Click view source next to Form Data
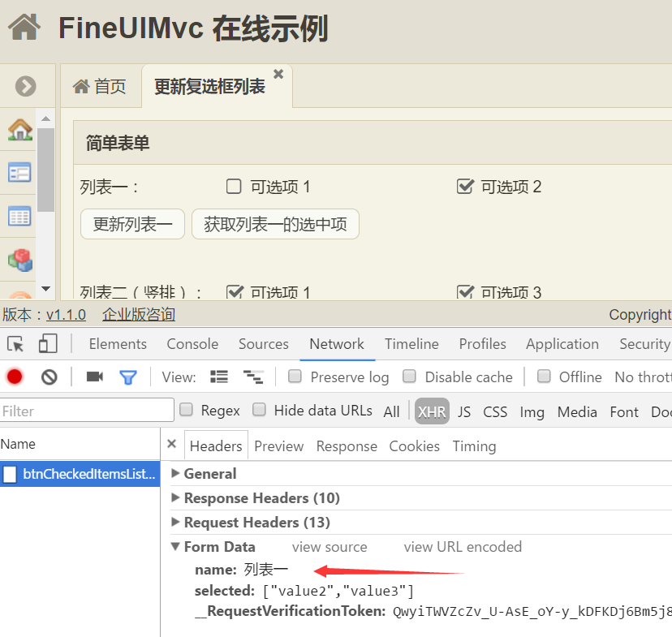This screenshot has height=637, width=672. point(330,547)
